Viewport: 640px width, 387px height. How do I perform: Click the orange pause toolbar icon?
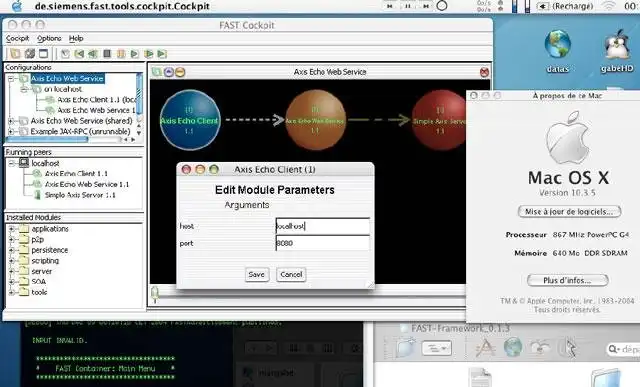pos(121,53)
